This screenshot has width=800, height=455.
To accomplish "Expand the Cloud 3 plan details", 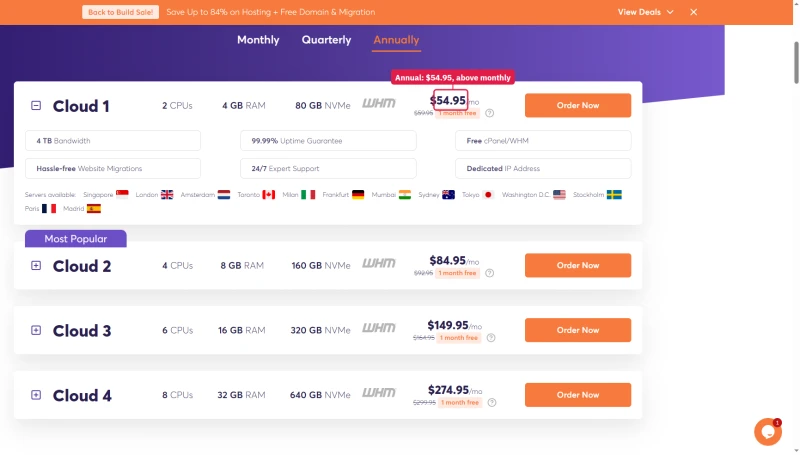I will (x=36, y=330).
